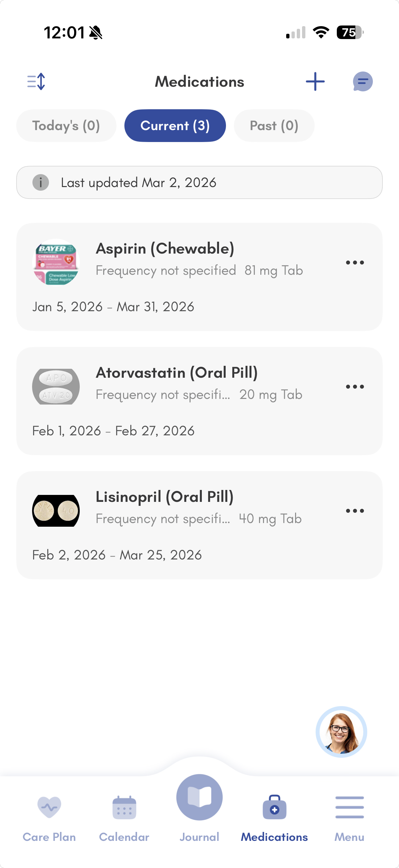Open the hamburger Menu icon
The width and height of the screenshot is (399, 868).
(349, 807)
